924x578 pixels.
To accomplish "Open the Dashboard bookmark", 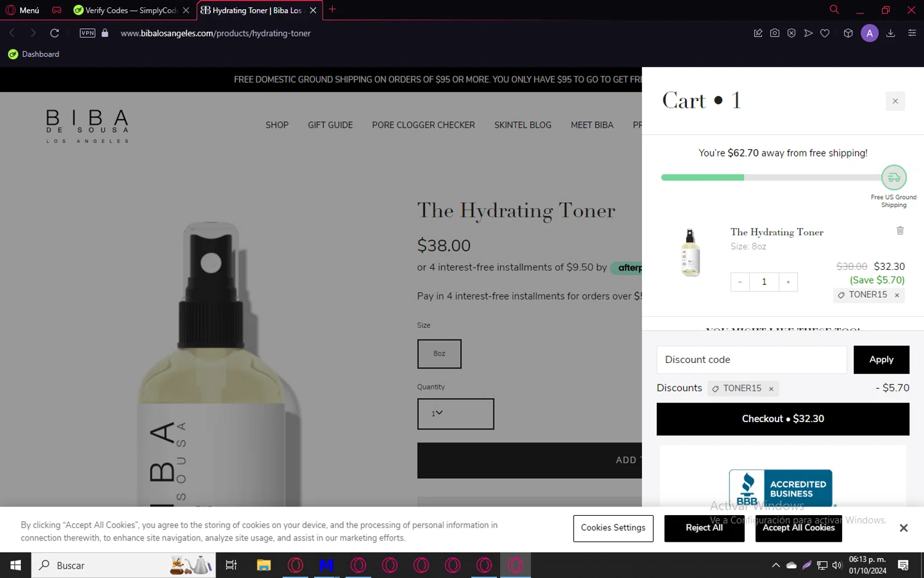I will pos(34,54).
